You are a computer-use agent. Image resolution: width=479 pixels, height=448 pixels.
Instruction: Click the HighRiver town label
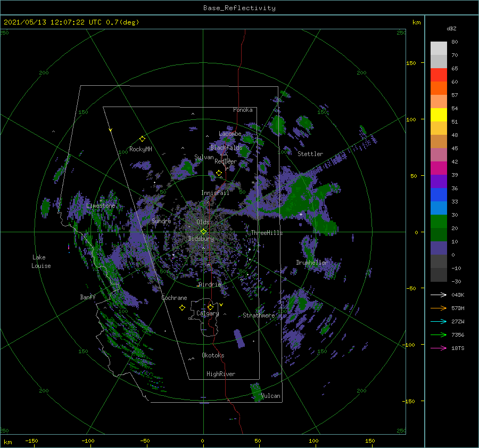(x=221, y=374)
